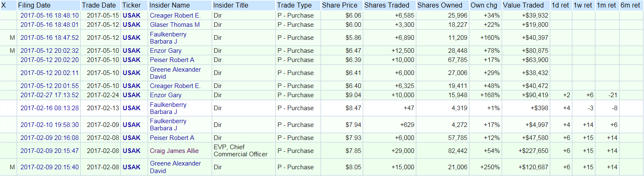The image size is (644, 176).
Task: Sort by Share Price column header
Action: click(x=340, y=5)
